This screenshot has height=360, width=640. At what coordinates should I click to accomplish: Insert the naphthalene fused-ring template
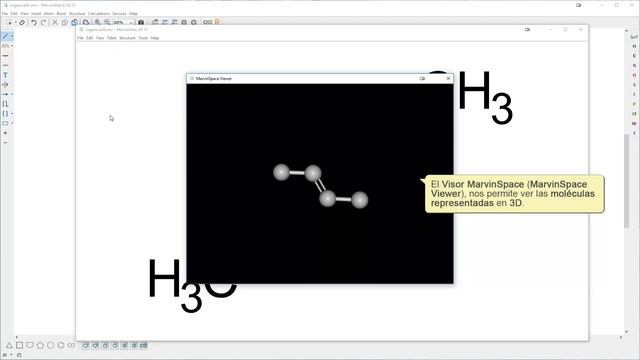[71, 346]
